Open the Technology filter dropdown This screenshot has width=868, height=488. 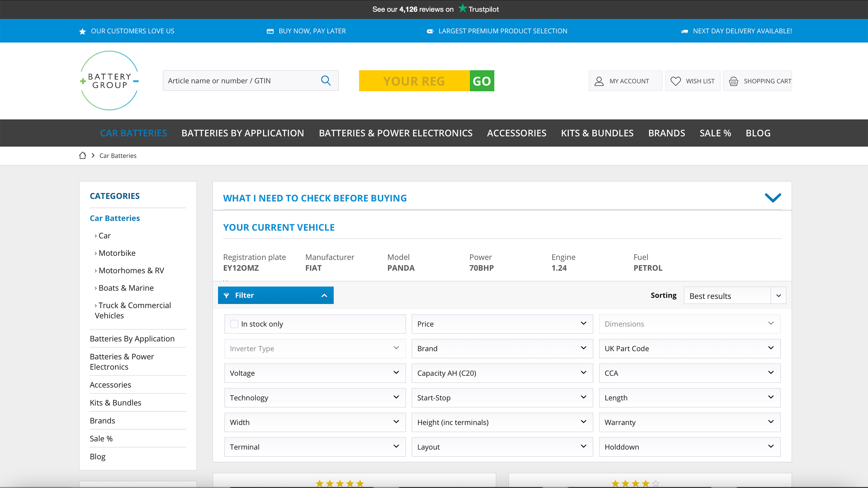[315, 397]
